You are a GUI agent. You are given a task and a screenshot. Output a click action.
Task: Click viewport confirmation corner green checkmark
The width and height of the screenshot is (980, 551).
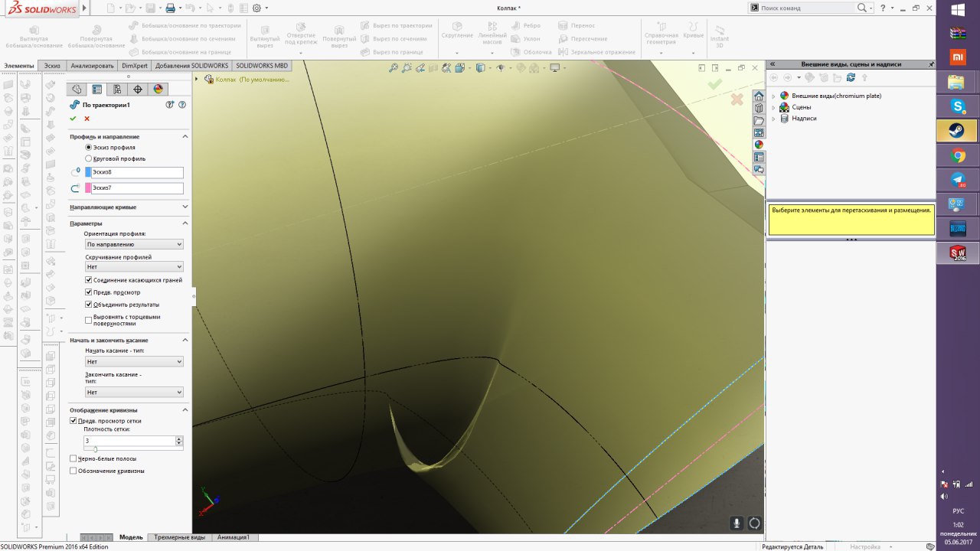pyautogui.click(x=714, y=84)
